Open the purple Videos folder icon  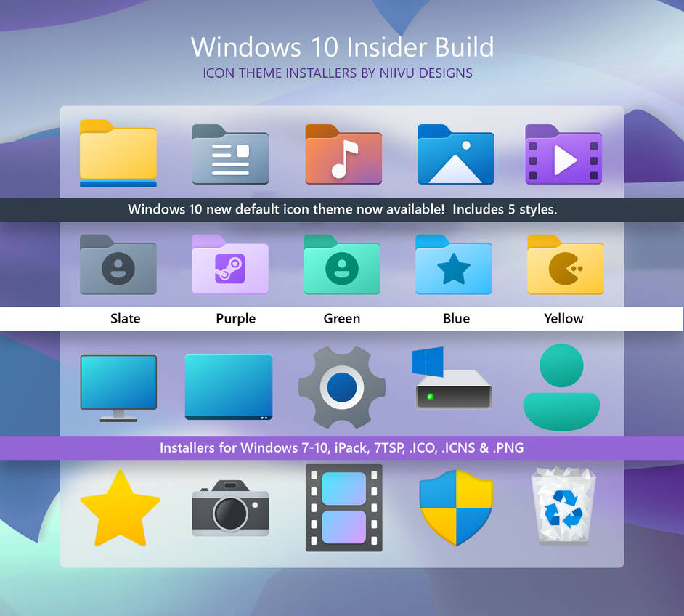pyautogui.click(x=563, y=154)
